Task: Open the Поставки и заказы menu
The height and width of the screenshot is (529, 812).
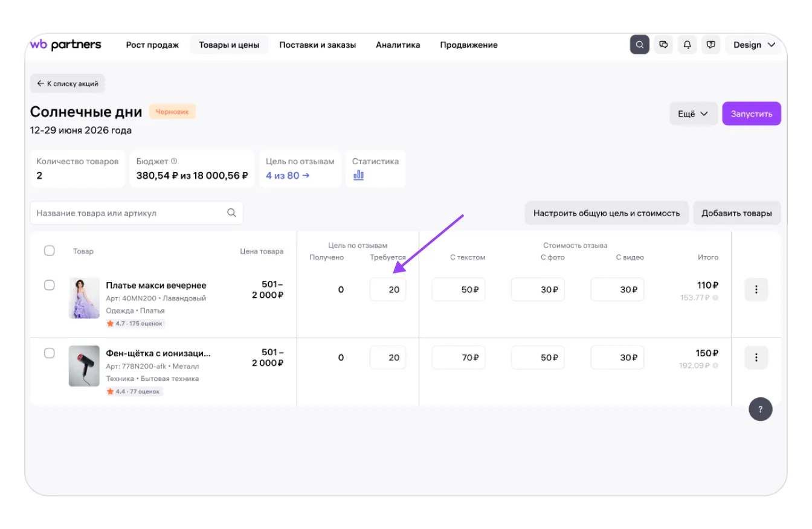Action: [x=317, y=45]
